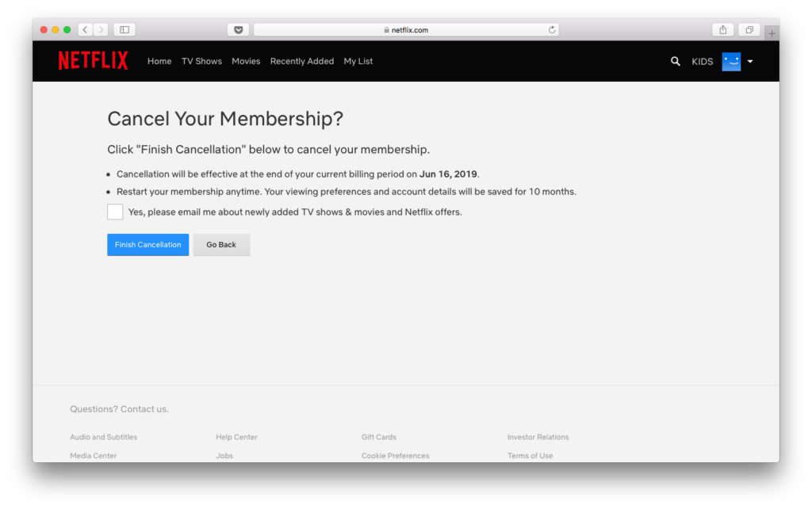Viewport: 812px width, 509px height.
Task: Reload the page using the refresh icon
Action: coord(552,30)
